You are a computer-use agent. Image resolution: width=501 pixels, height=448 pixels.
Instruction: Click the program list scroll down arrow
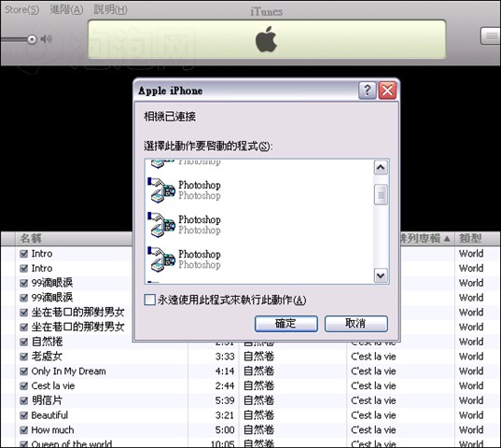[x=381, y=275]
